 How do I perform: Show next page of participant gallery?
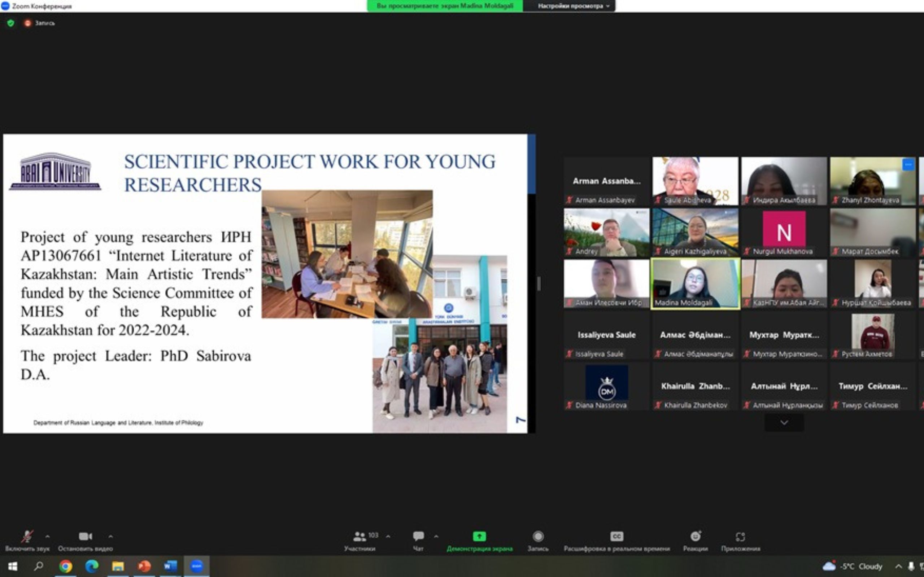tap(784, 422)
